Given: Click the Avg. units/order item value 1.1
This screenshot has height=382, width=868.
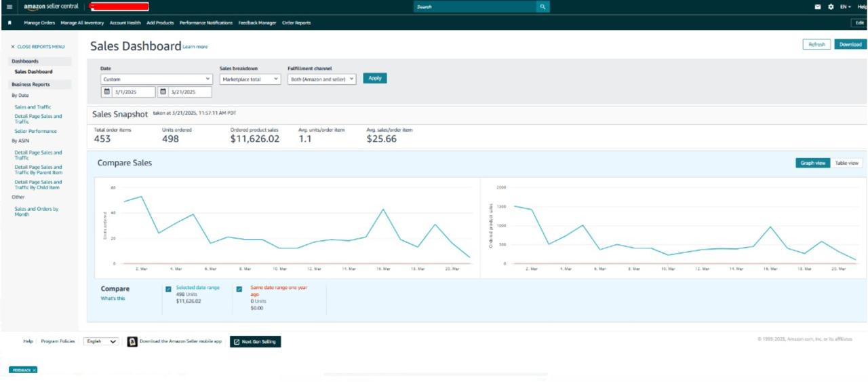Looking at the screenshot, I should point(304,139).
